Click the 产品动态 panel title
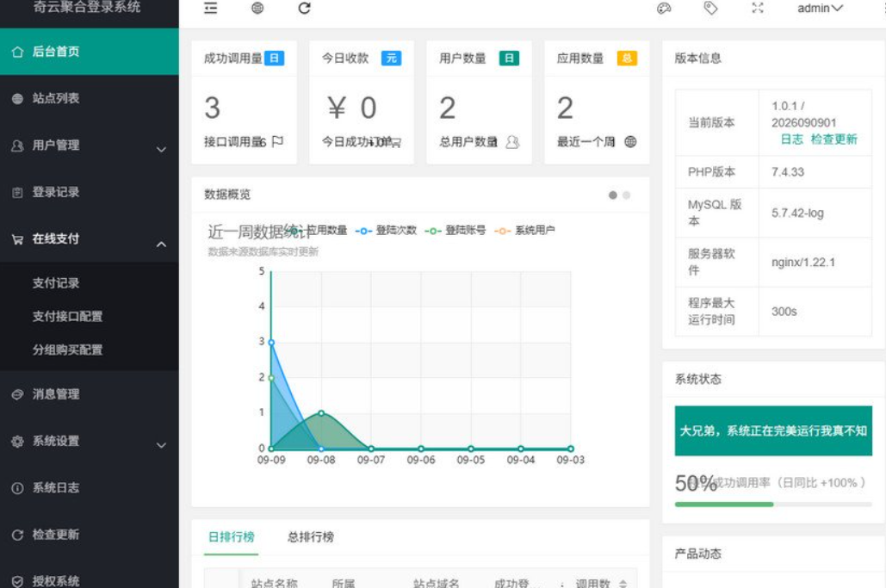 click(697, 554)
